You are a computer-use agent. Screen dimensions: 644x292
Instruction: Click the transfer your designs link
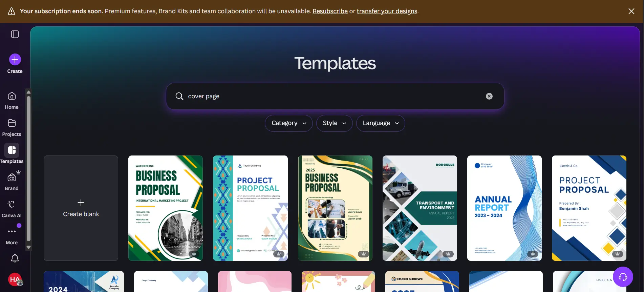pos(387,11)
